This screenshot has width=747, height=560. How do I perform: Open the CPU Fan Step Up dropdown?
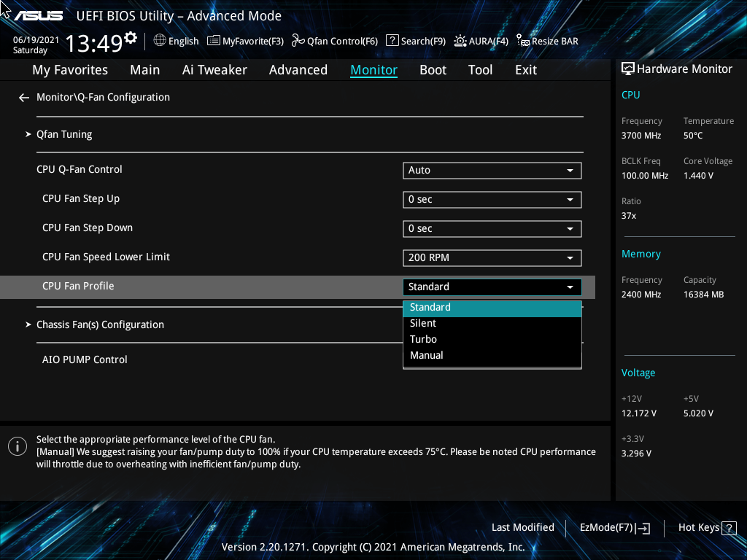[492, 199]
